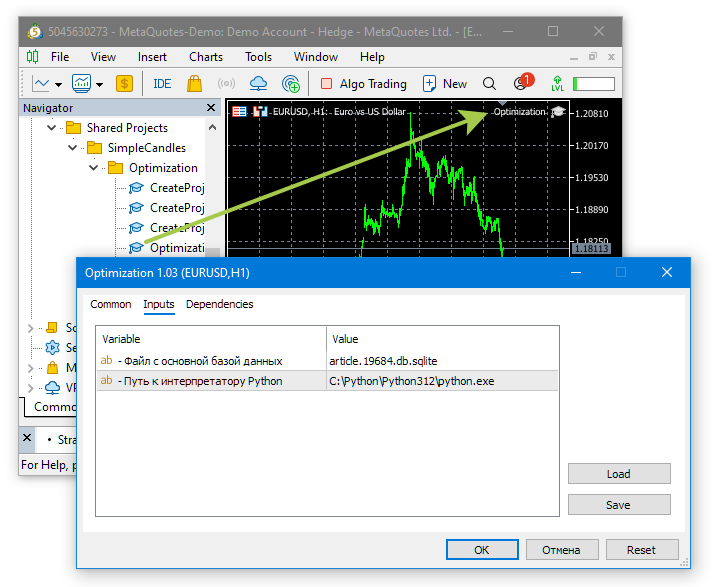Open the Window menu
Image resolution: width=715 pixels, height=587 pixels.
click(316, 57)
